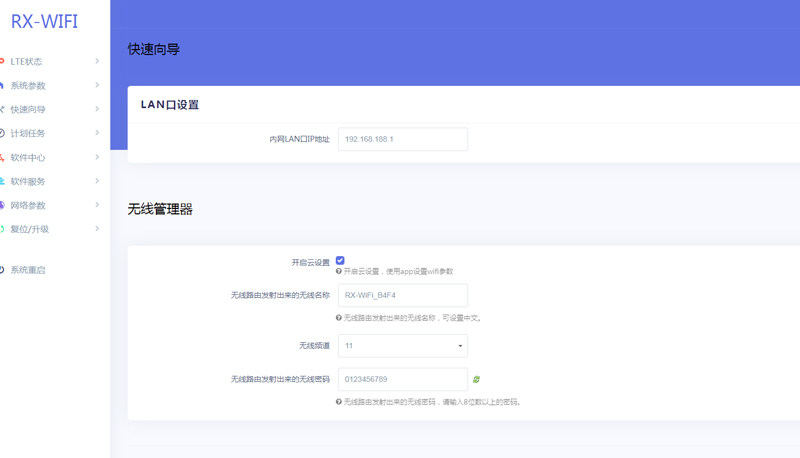Click the 快速向导 page title
Viewport: 800px width, 458px height.
154,49
